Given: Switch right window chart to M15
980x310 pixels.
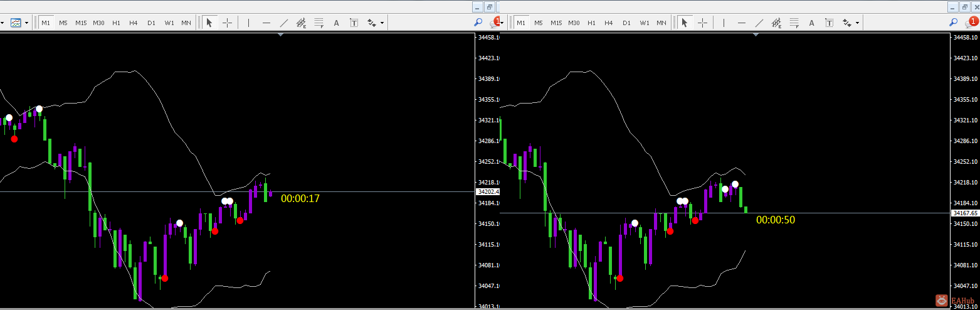Looking at the screenshot, I should (556, 23).
